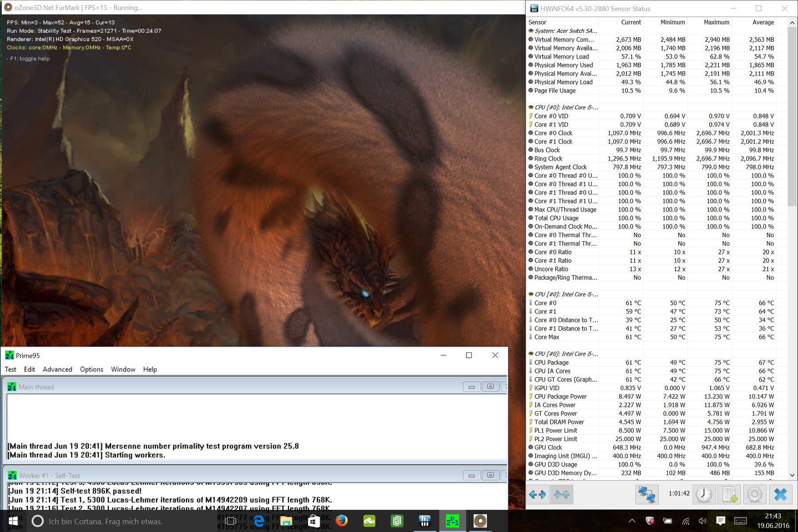This screenshot has width=798, height=532.
Task: Click the HWiNFO expand-columns arrows button
Action: [x=537, y=494]
